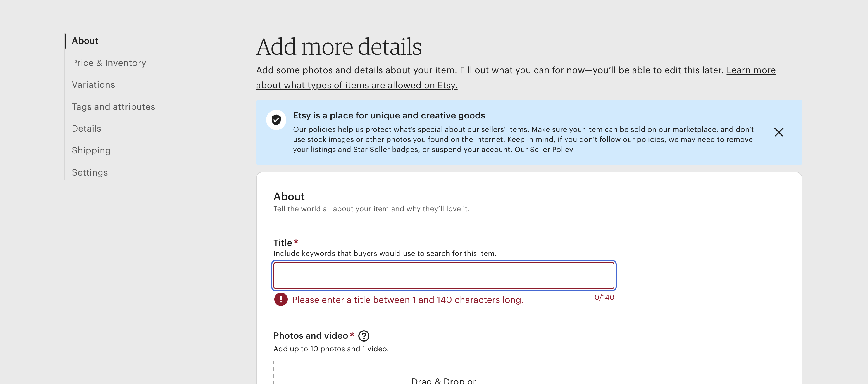The image size is (868, 384).
Task: Click the title error message text
Action: coord(408,300)
